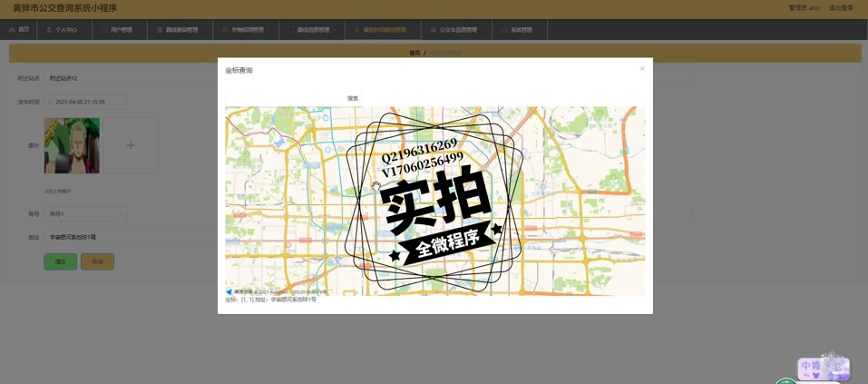
Task: Click the 取消 button
Action: (x=97, y=261)
